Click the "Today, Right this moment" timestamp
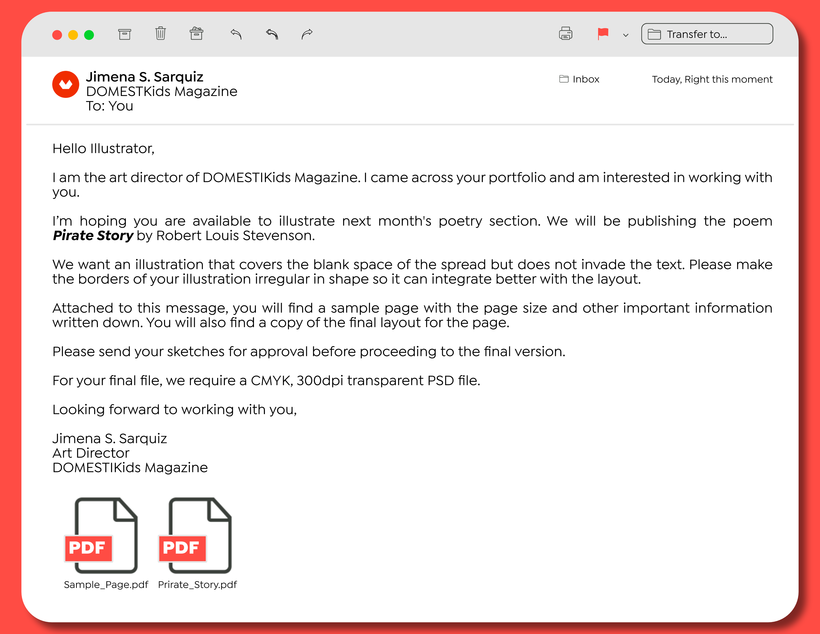The height and width of the screenshot is (634, 820). coord(712,79)
